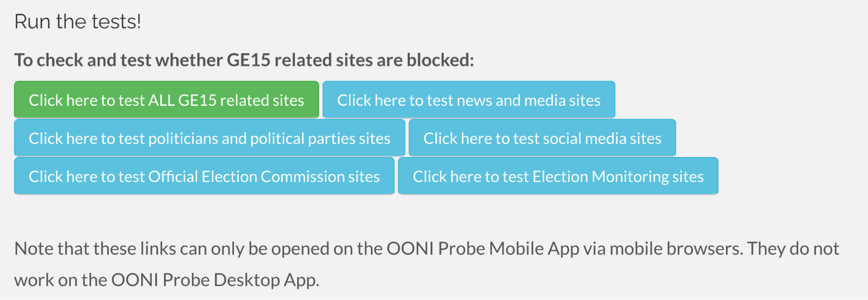Test news and media sites
The width and height of the screenshot is (868, 300).
pos(469,100)
